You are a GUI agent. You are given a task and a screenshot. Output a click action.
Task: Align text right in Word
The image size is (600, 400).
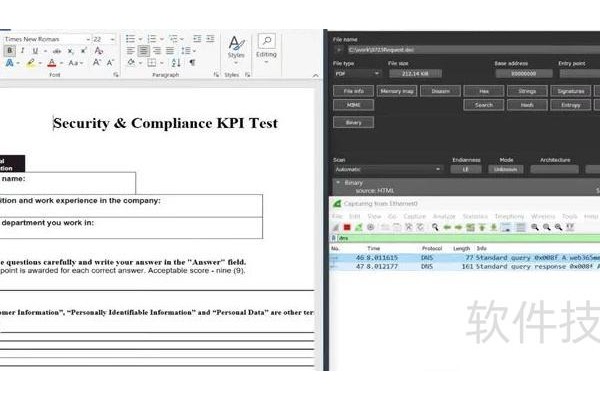[x=157, y=51]
